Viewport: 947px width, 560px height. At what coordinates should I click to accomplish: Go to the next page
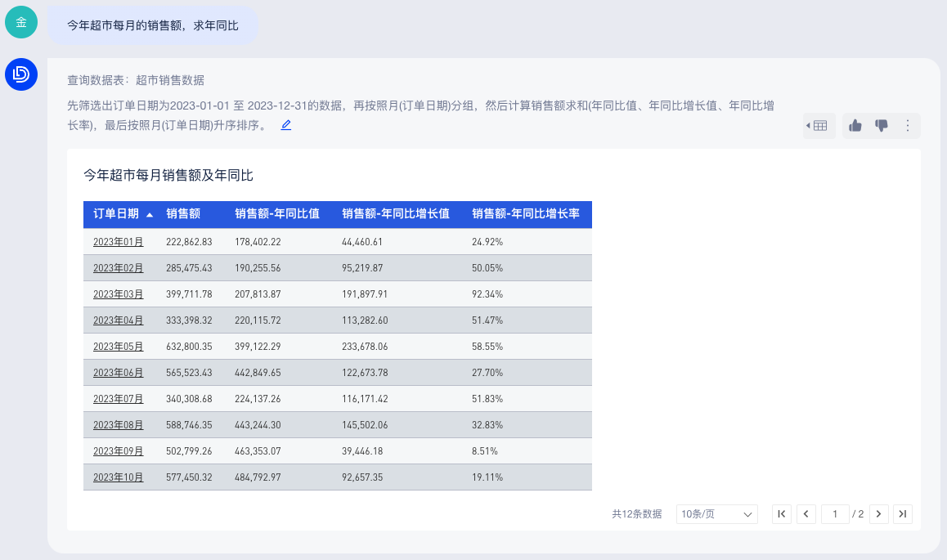point(878,514)
